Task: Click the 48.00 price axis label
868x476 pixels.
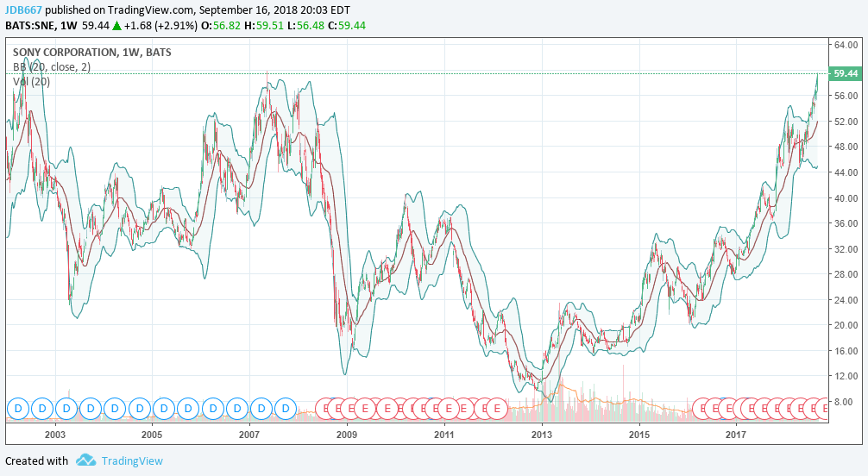Action: click(x=846, y=147)
